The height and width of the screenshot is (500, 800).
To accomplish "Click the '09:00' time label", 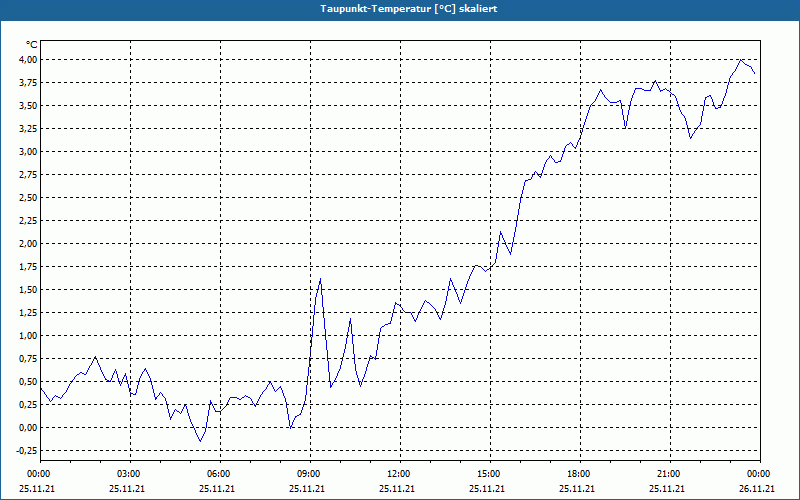I will pyautogui.click(x=309, y=474).
